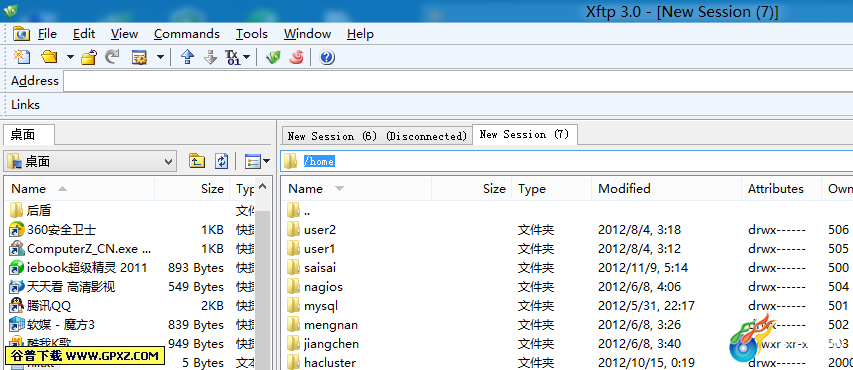The height and width of the screenshot is (370, 853).
Task: Open the Edit menu
Action: click(x=84, y=34)
